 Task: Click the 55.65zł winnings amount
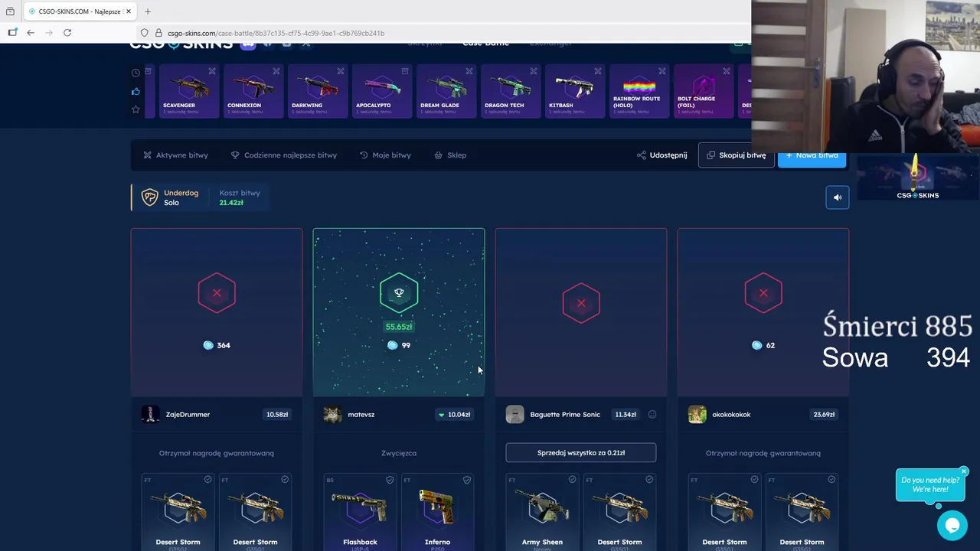[x=399, y=327]
